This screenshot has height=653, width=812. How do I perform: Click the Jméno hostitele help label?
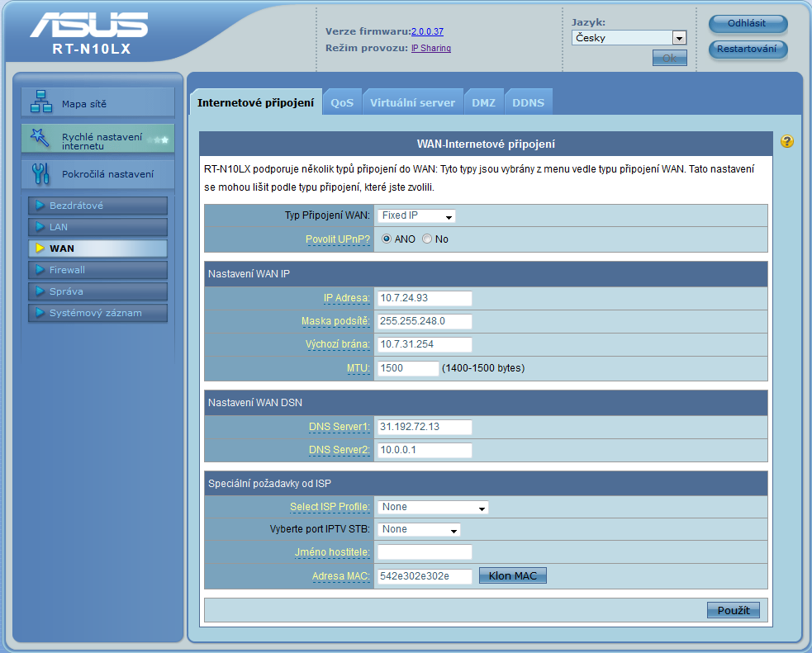pos(332,552)
